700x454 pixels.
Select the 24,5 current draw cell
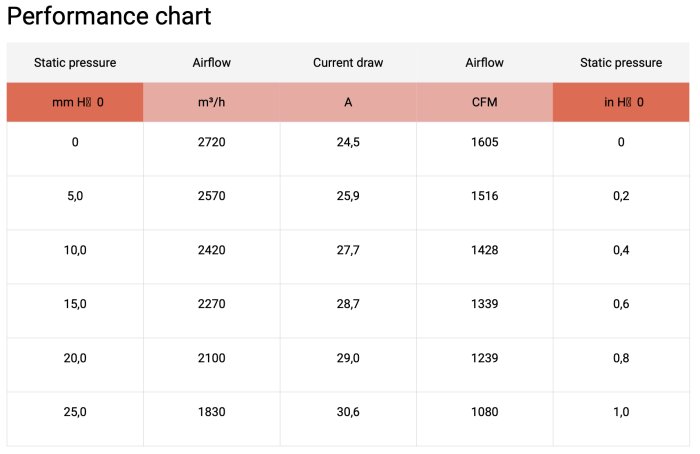[348, 143]
